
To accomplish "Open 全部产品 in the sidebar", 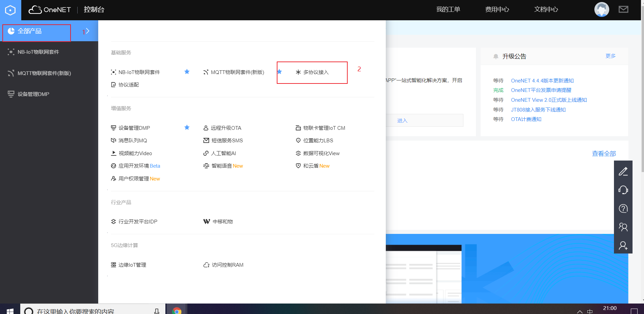I will click(x=30, y=31).
